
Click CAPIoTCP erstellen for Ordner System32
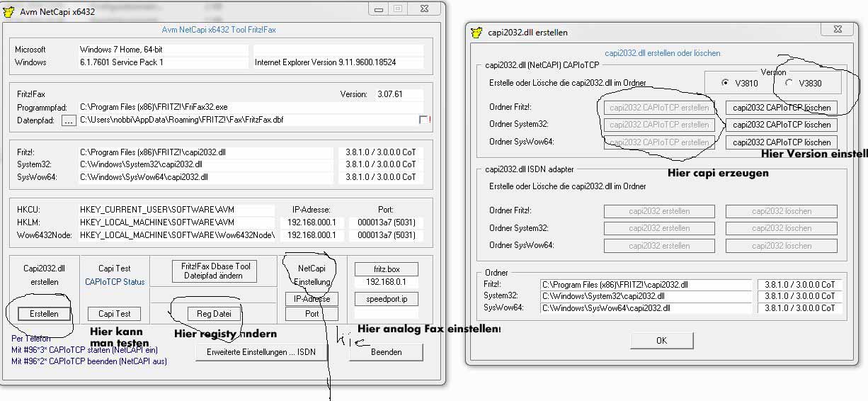[x=659, y=125]
